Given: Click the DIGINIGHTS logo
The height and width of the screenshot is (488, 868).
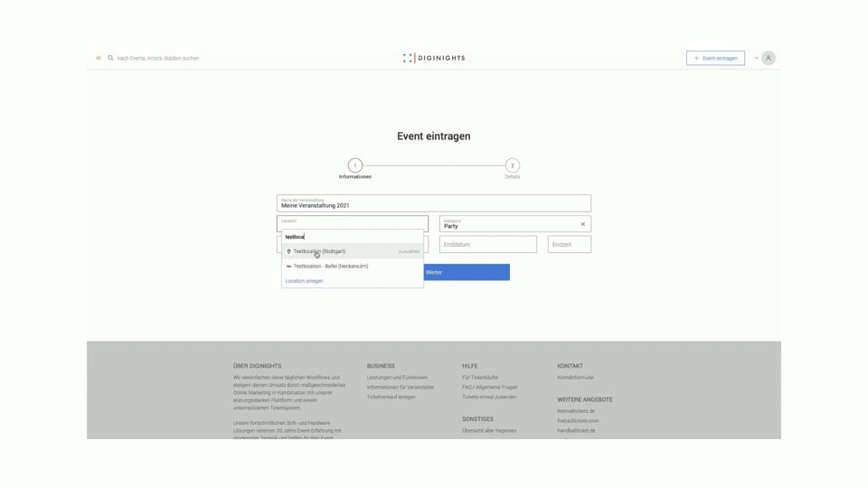Looking at the screenshot, I should 434,58.
